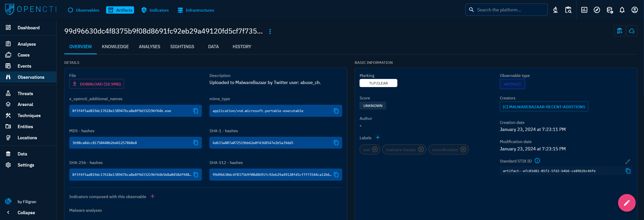Open the user profile icon
The height and width of the screenshot is (220, 644).
pyautogui.click(x=634, y=10)
